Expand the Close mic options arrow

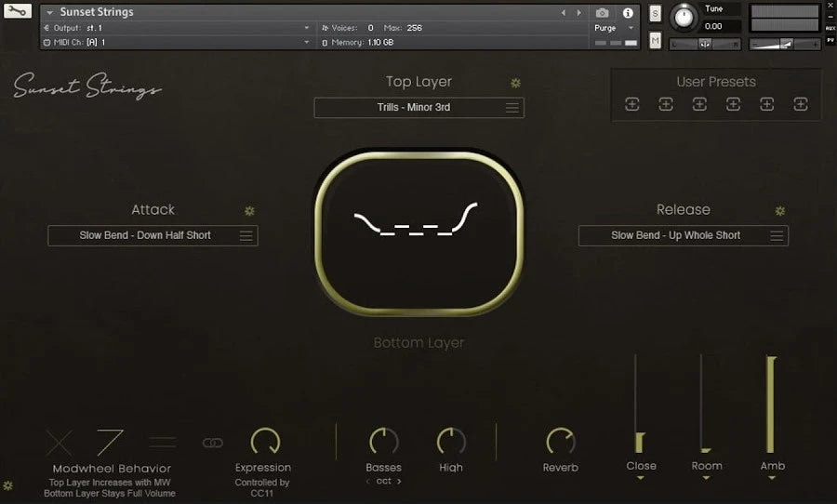(x=641, y=479)
